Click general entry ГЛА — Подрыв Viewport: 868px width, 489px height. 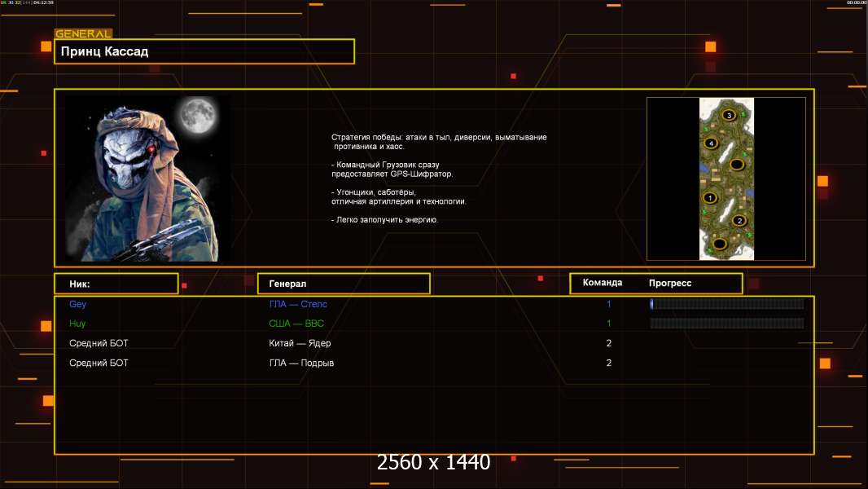click(x=301, y=363)
